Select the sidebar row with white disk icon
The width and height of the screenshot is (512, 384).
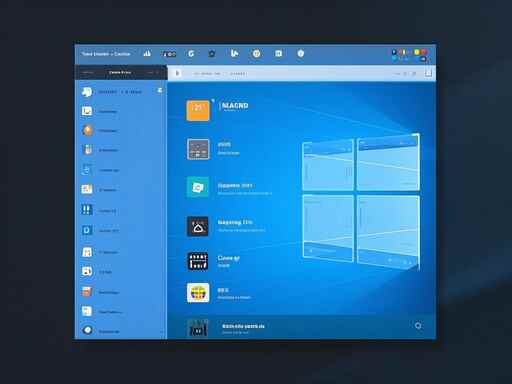click(x=121, y=272)
